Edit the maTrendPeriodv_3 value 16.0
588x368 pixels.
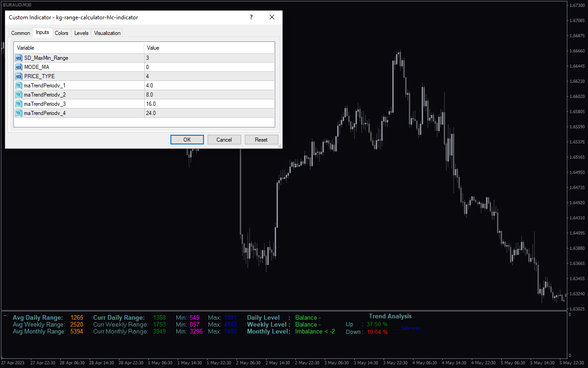point(209,104)
